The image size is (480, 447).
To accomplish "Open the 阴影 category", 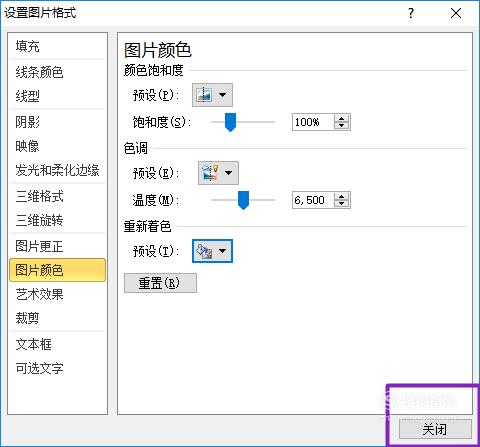I will pos(57,122).
